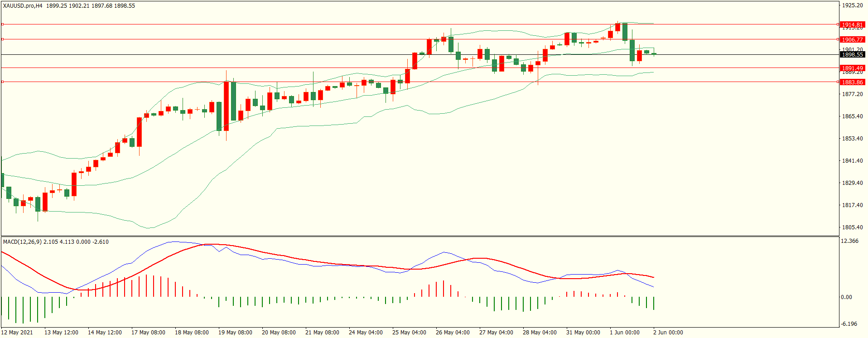Click the 17 May 08:00 time label

pos(148,333)
